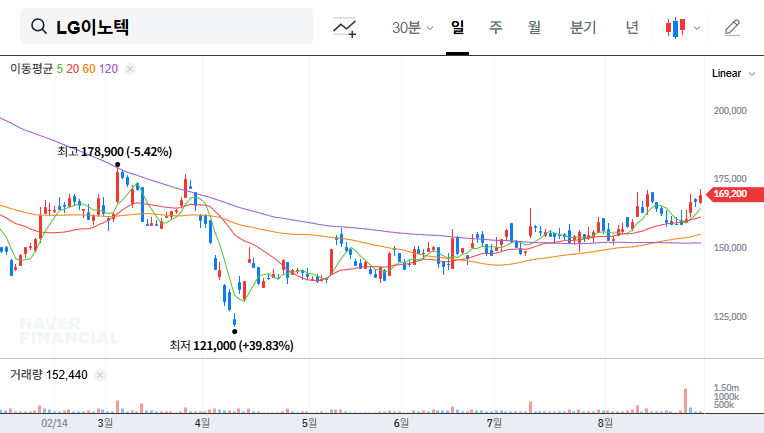Click the 20-day moving average label
Image resolution: width=764 pixels, height=433 pixels.
point(73,69)
